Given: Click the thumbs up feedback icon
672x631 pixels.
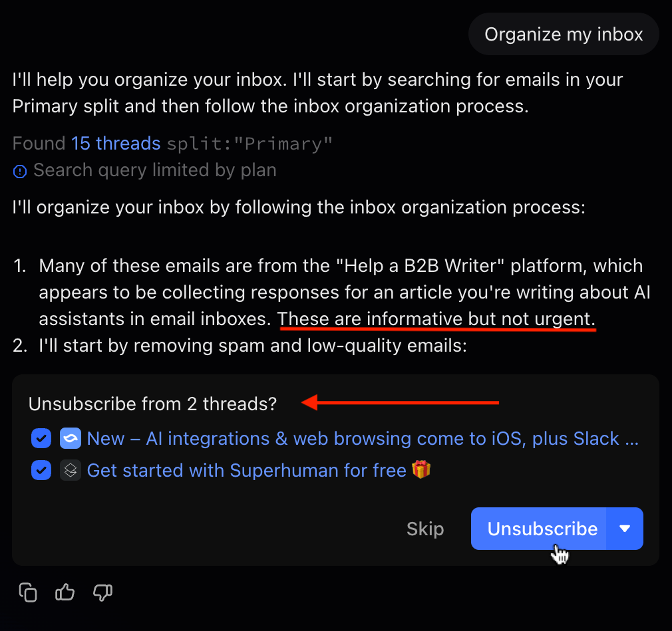Looking at the screenshot, I should click(x=65, y=592).
